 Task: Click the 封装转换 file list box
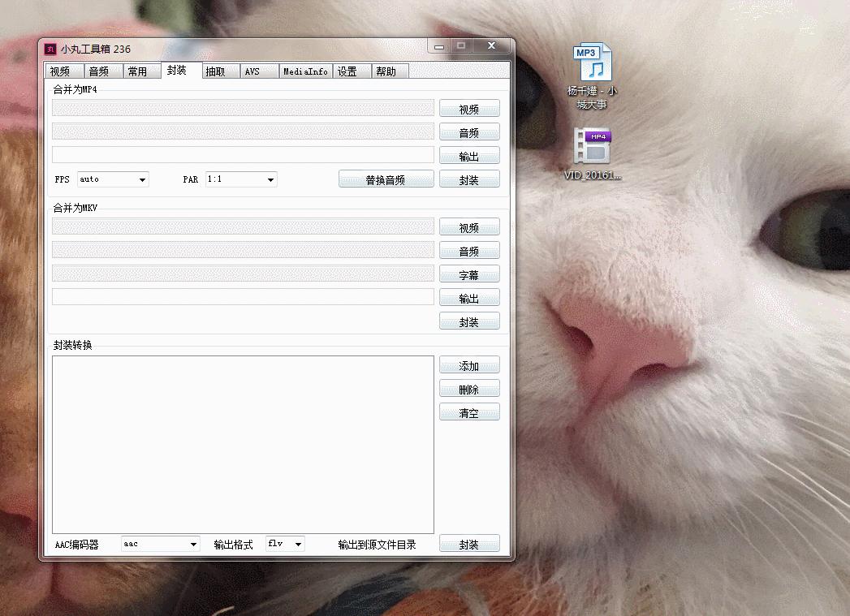[x=243, y=444]
